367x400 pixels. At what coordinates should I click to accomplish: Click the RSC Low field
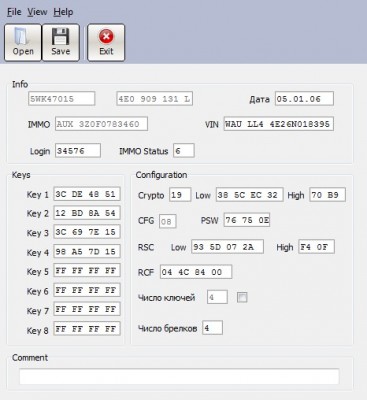(x=227, y=247)
